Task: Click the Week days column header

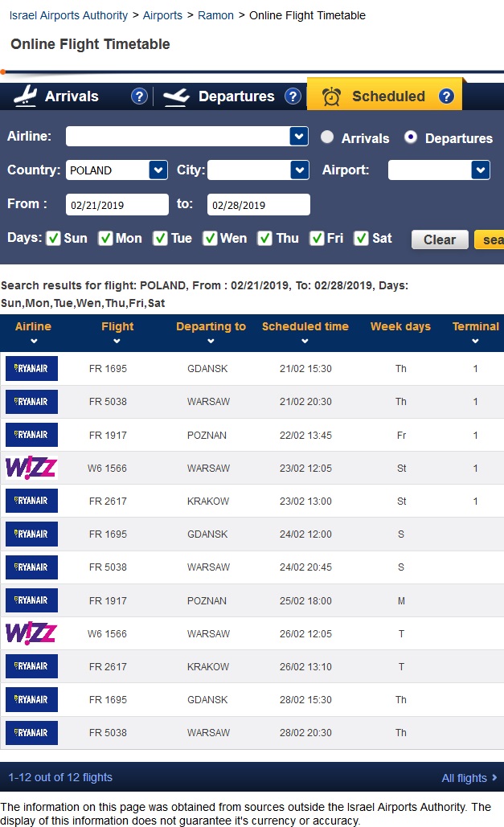Action: pyautogui.click(x=400, y=326)
